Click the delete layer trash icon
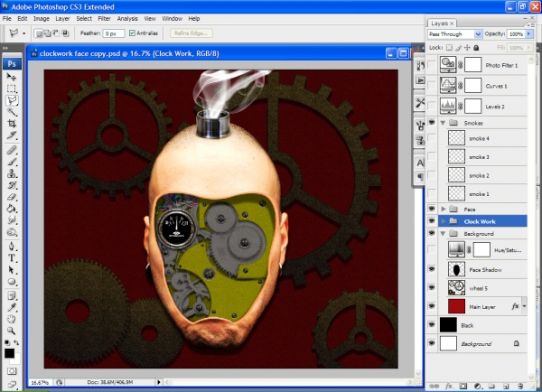542x392 pixels. tap(520, 386)
